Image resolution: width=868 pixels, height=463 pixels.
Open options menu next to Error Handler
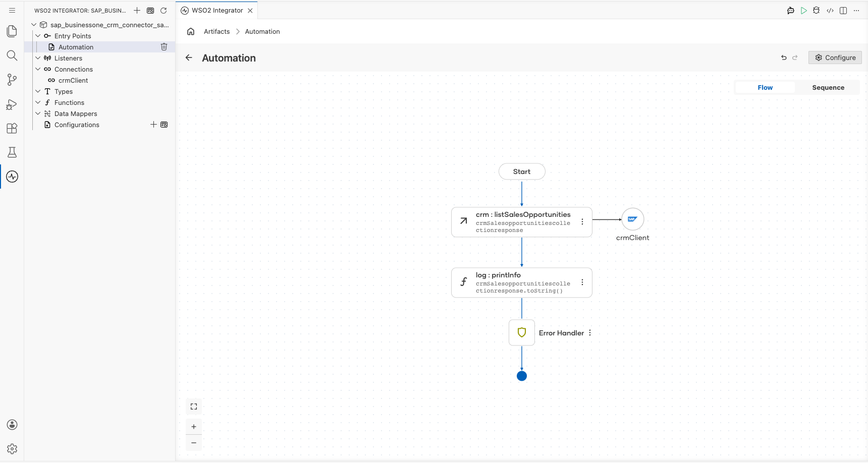pos(590,333)
